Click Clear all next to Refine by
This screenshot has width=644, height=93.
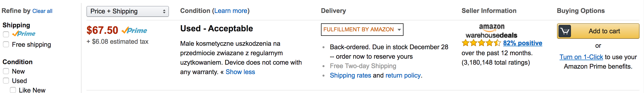coord(42,11)
